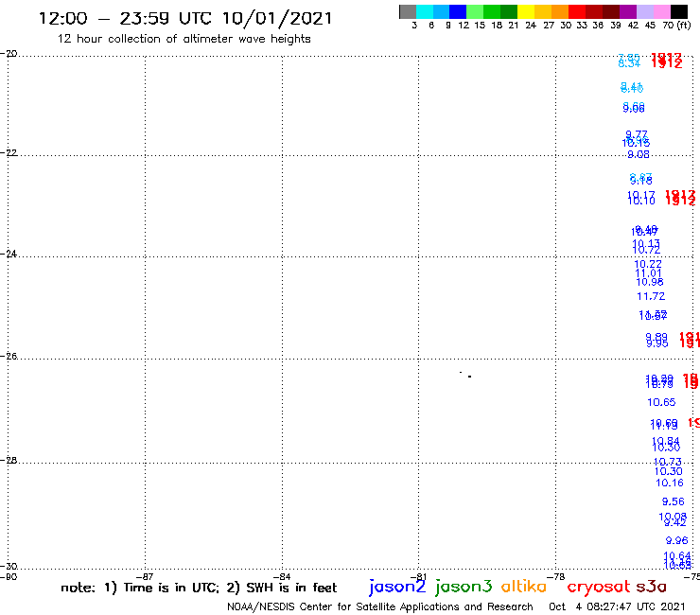Click the note 'Time is in UTC; SWH is in feet'
Image resolution: width=700 pixels, height=615 pixels.
pyautogui.click(x=199, y=588)
